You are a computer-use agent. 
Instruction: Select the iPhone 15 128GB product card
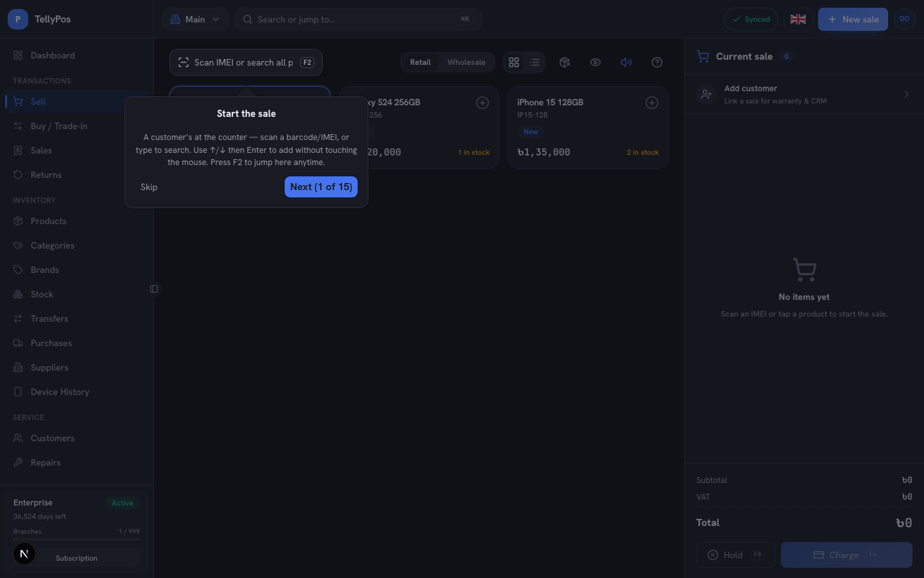click(x=588, y=127)
